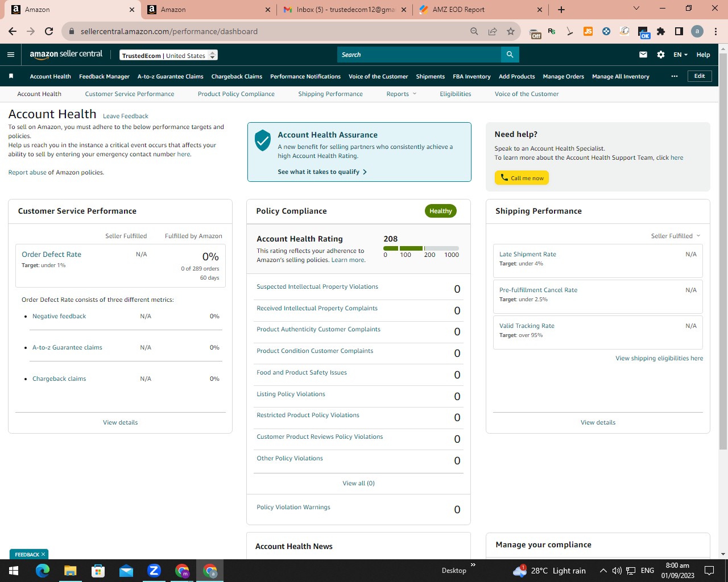Click the Edit navigation button
The height and width of the screenshot is (582, 728).
tap(700, 76)
